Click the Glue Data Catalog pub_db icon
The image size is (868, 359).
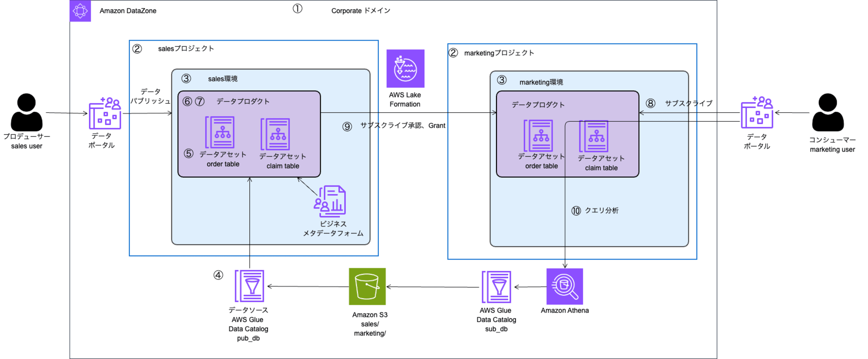point(250,286)
